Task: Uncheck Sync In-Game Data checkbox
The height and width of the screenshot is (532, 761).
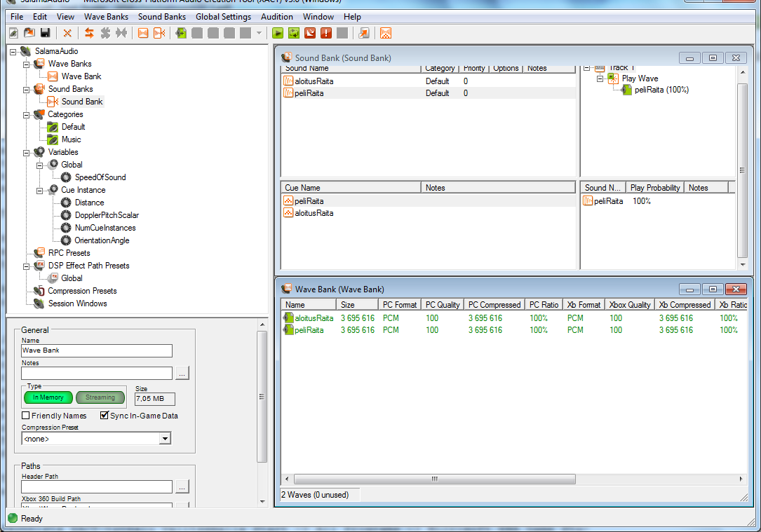Action: (x=104, y=415)
